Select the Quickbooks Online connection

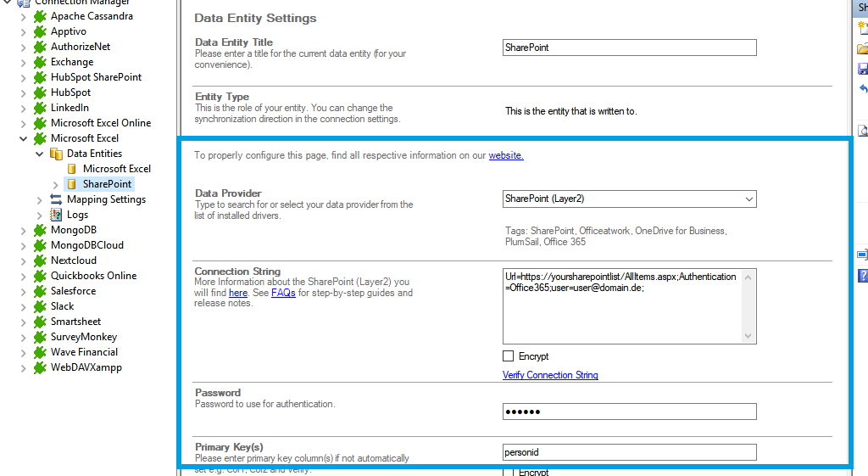(93, 276)
